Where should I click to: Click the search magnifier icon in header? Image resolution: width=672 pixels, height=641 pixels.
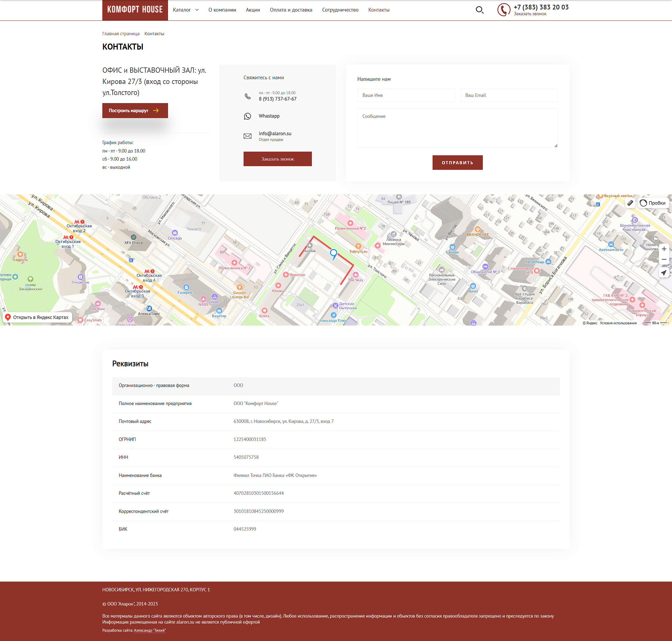point(480,10)
